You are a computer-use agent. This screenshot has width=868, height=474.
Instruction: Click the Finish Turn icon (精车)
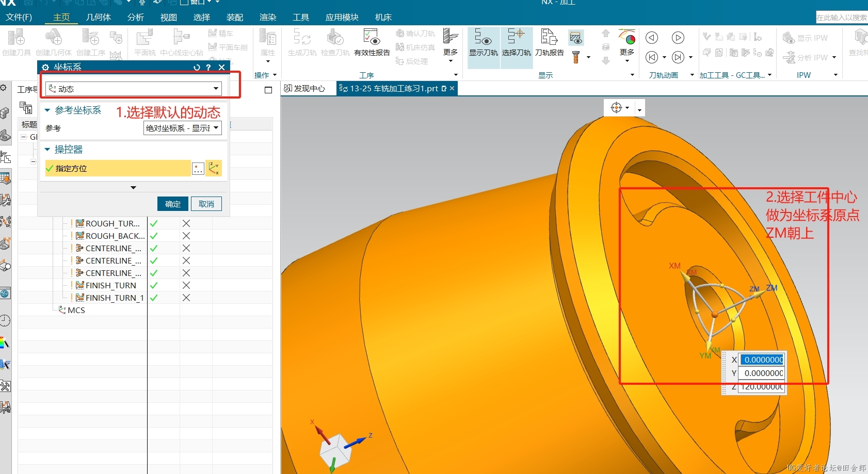[221, 34]
